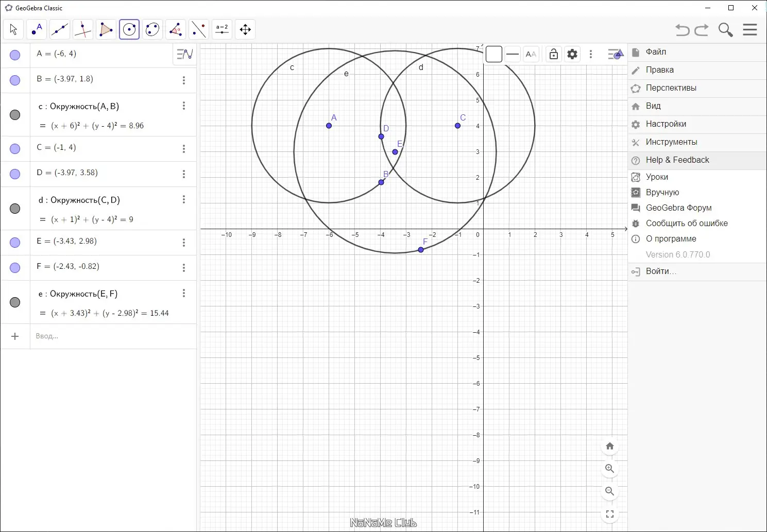This screenshot has height=532, width=767.
Task: Open the three-dot menu for circle d
Action: 184,199
